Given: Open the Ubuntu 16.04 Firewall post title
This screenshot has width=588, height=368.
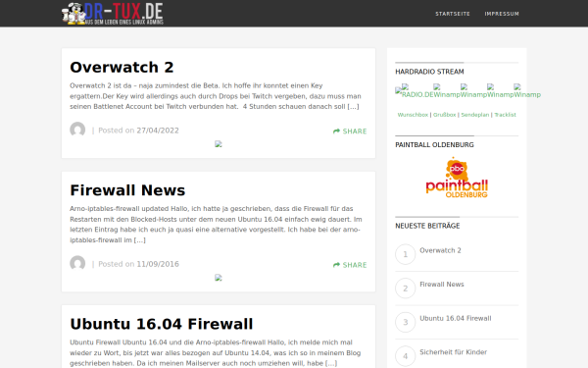Looking at the screenshot, I should tap(162, 324).
